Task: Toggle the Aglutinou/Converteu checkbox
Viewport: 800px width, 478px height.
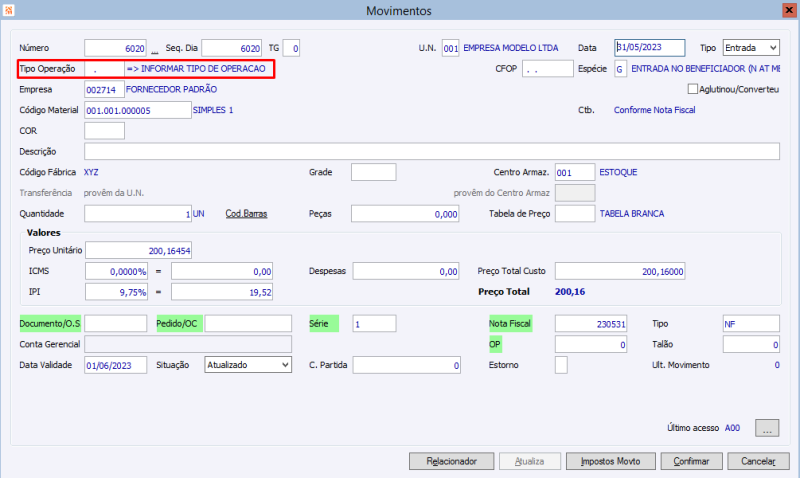Action: point(692,89)
